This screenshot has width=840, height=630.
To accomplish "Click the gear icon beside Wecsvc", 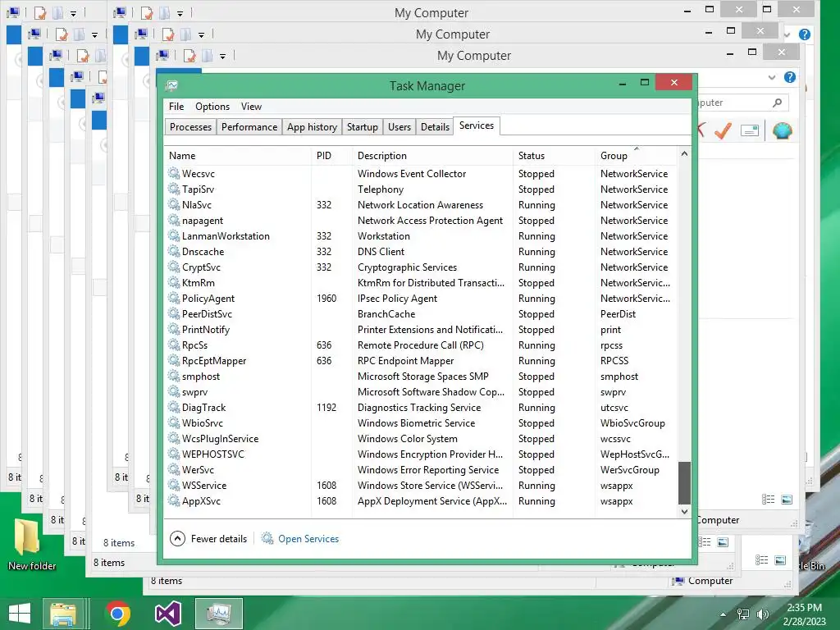I will (x=174, y=173).
